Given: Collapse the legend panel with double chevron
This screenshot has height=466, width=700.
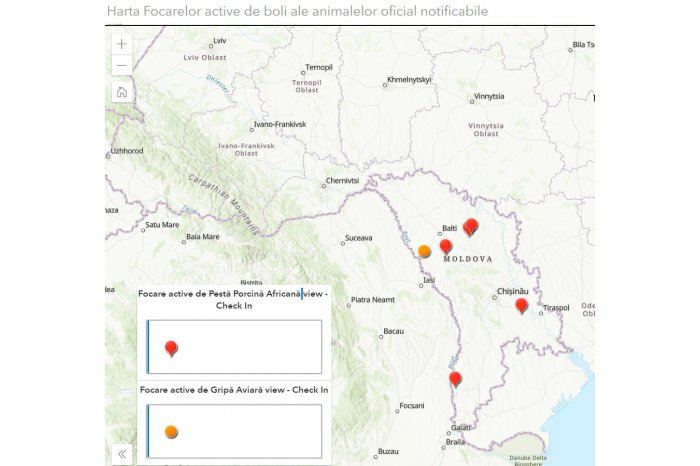Looking at the screenshot, I should [122, 453].
